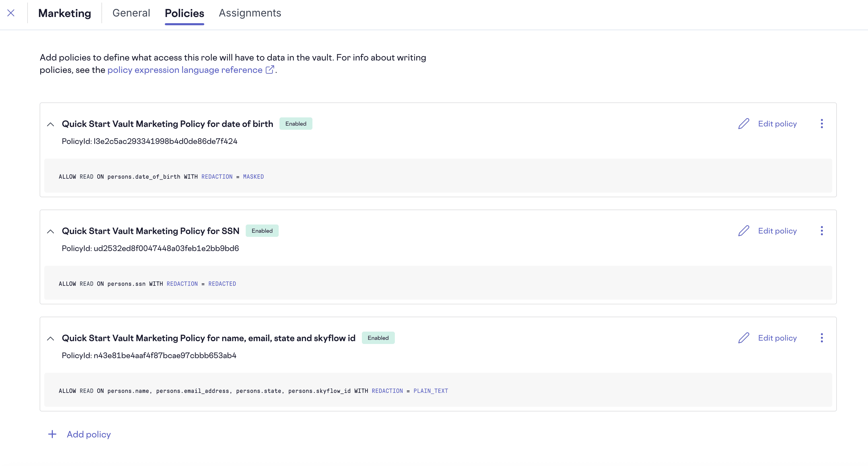Open Edit policy pencil for SSN policy
Screen dimensions: 868x466
click(744, 231)
